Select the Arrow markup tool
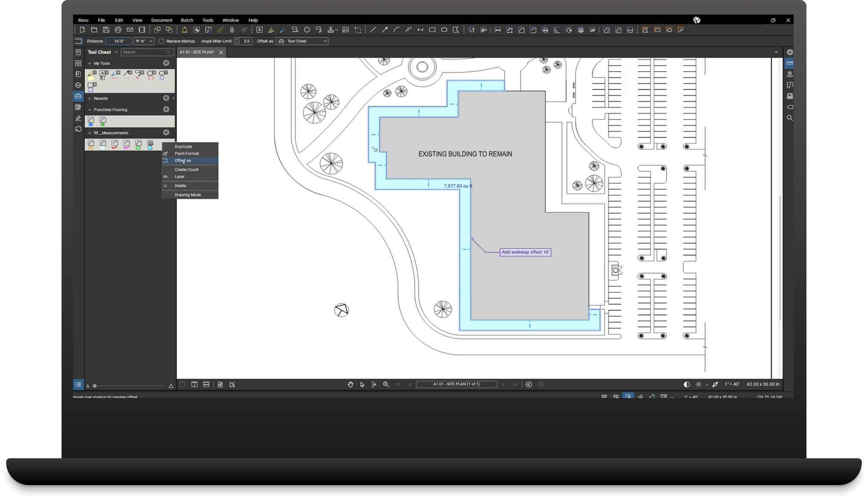This screenshot has width=868, height=499. (385, 30)
